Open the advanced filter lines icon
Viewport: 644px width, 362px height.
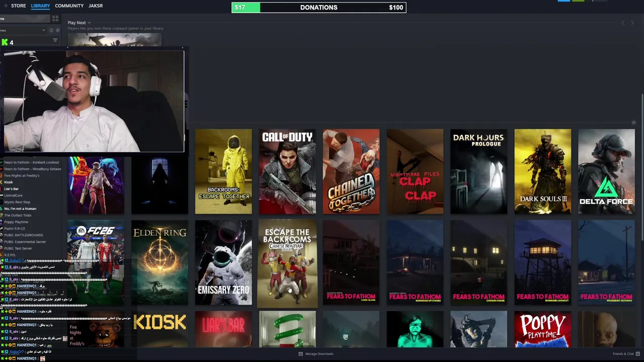point(55,40)
